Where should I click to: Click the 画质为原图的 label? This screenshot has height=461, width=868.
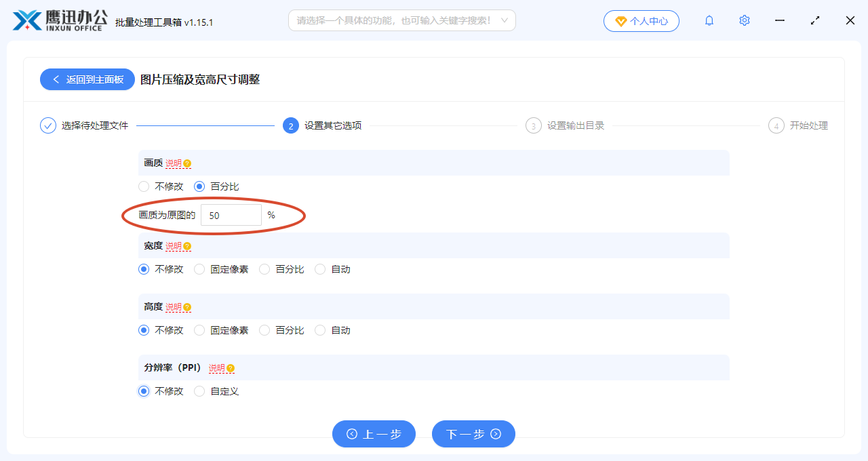(167, 215)
